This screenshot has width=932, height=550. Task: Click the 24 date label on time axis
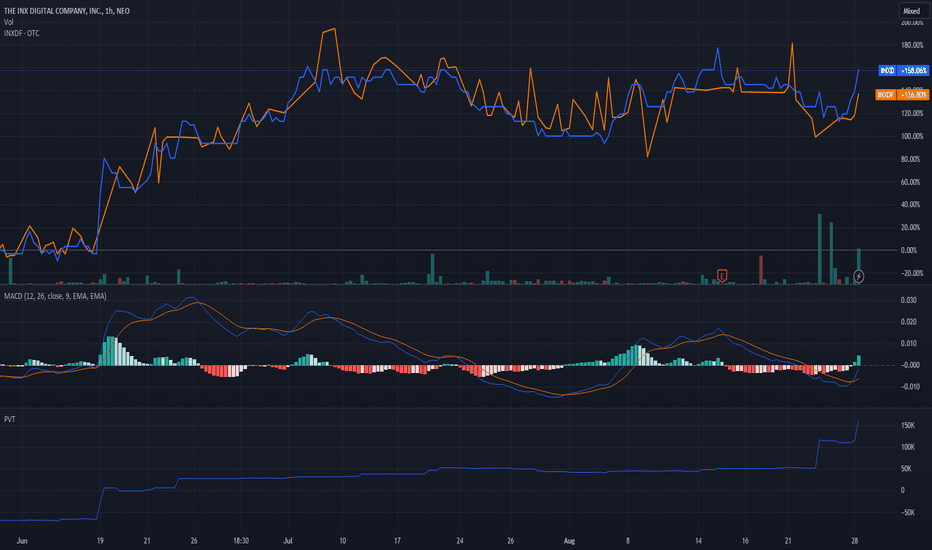pyautogui.click(x=459, y=541)
